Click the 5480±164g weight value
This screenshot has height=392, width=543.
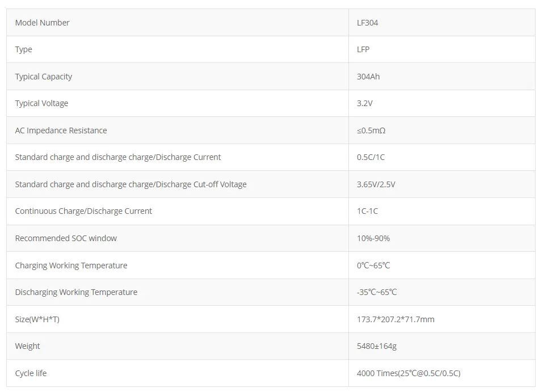point(377,346)
